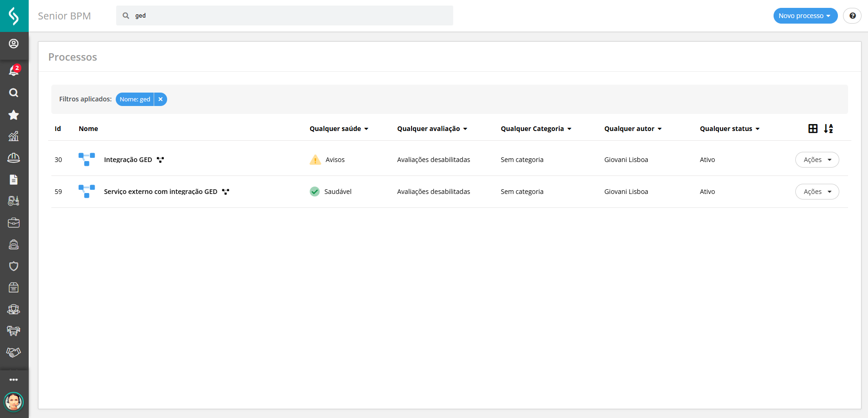Click the search field containing 'ged'
This screenshot has height=418, width=868.
point(285,16)
